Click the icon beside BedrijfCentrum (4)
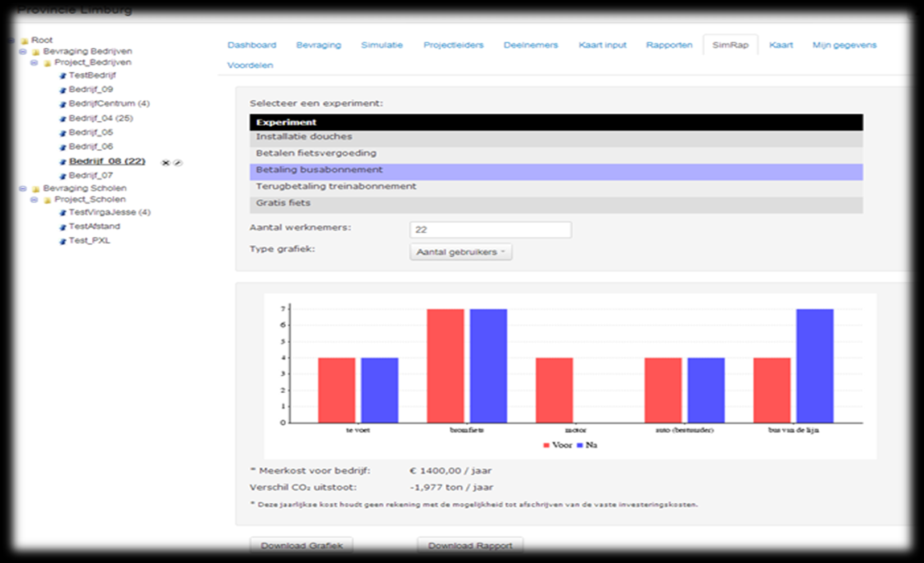The height and width of the screenshot is (563, 924). pyautogui.click(x=63, y=104)
